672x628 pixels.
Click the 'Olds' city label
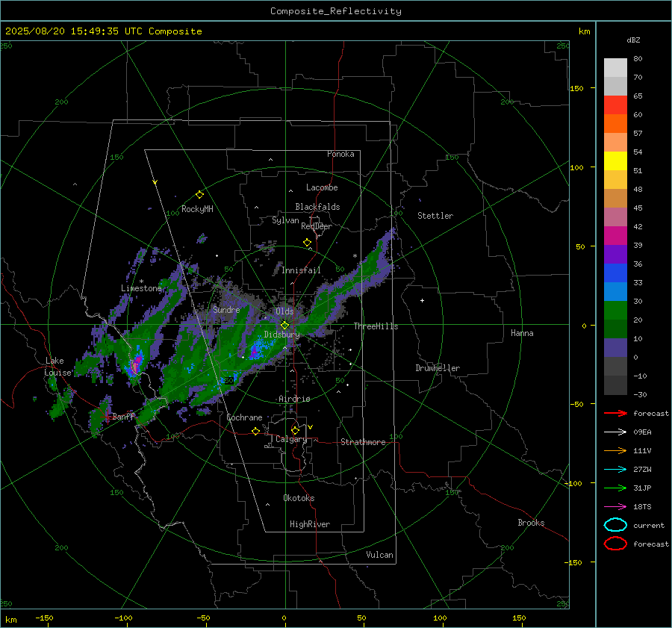(x=284, y=311)
